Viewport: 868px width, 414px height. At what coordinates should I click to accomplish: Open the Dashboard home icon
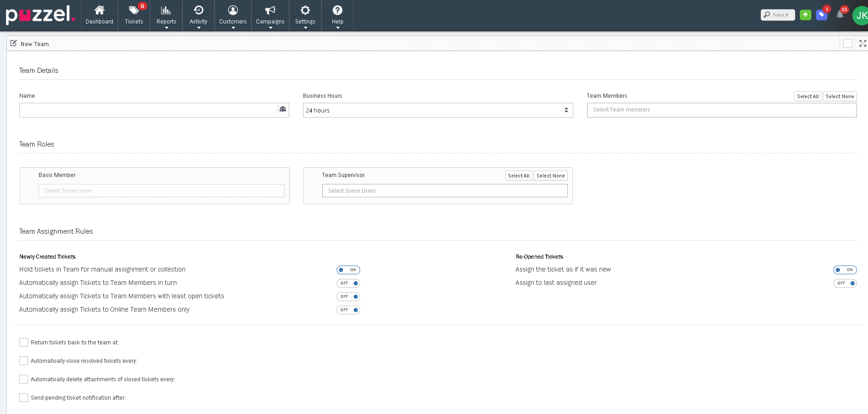99,11
